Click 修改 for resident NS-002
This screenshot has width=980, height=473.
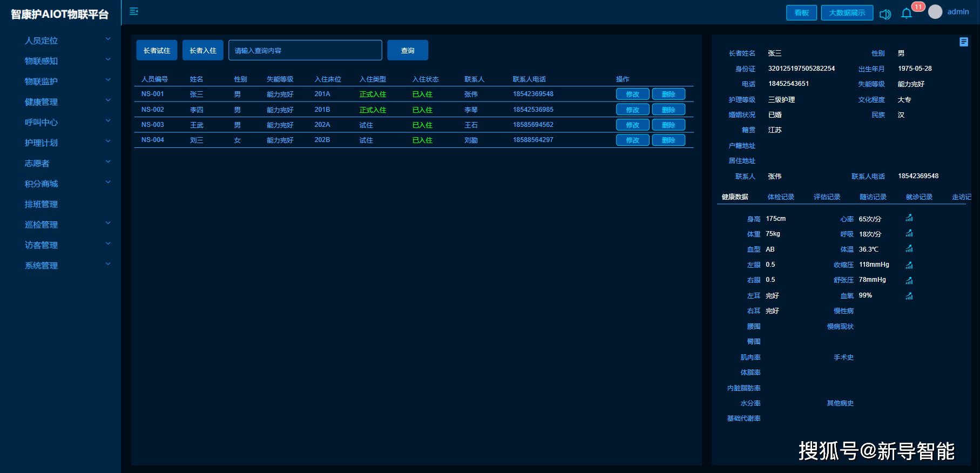pos(632,110)
